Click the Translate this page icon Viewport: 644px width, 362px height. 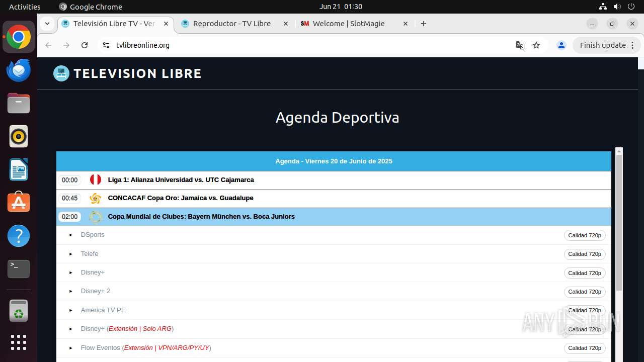pyautogui.click(x=520, y=45)
